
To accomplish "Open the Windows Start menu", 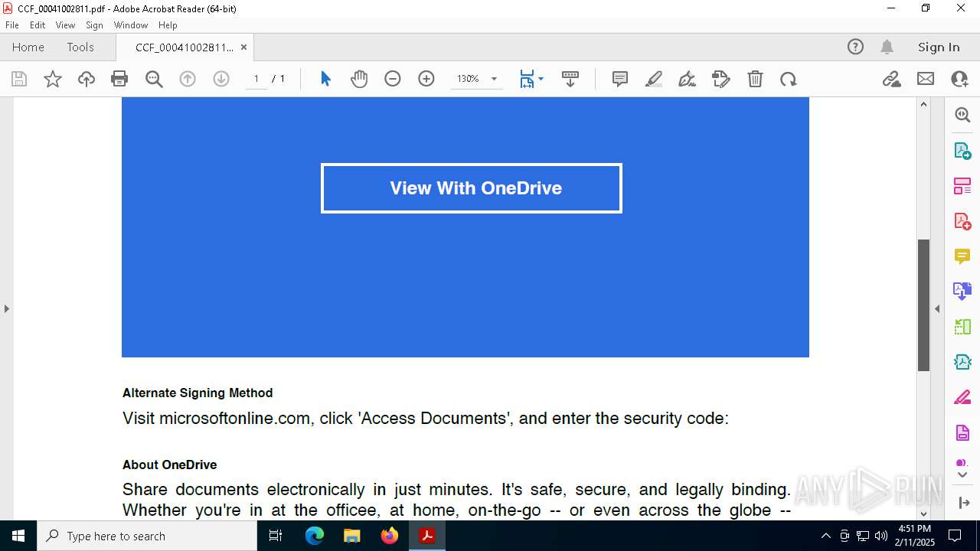I will (18, 536).
